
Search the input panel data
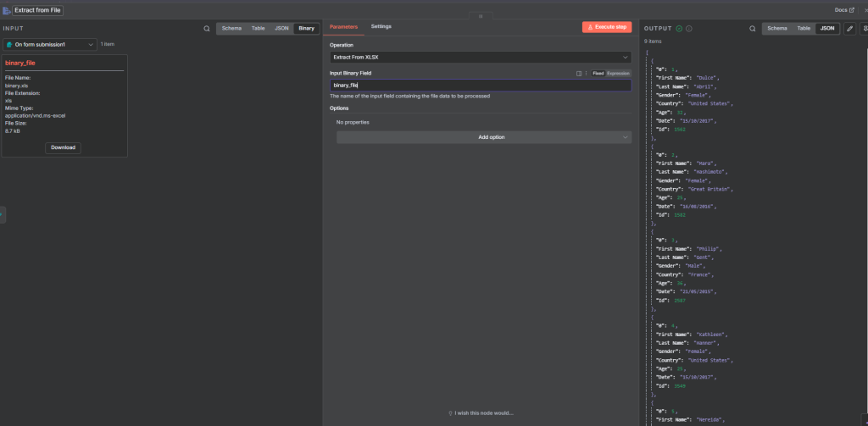[206, 28]
